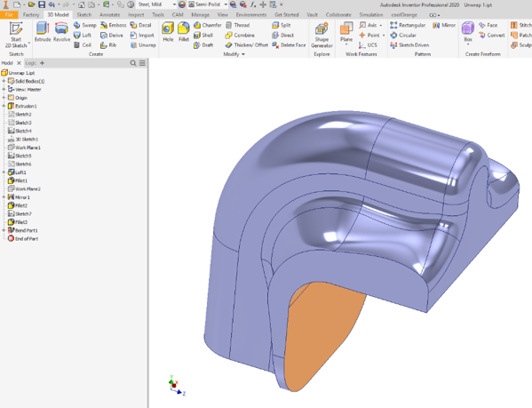Click the freeform Face tool
The image size is (532, 408).
(x=488, y=25)
